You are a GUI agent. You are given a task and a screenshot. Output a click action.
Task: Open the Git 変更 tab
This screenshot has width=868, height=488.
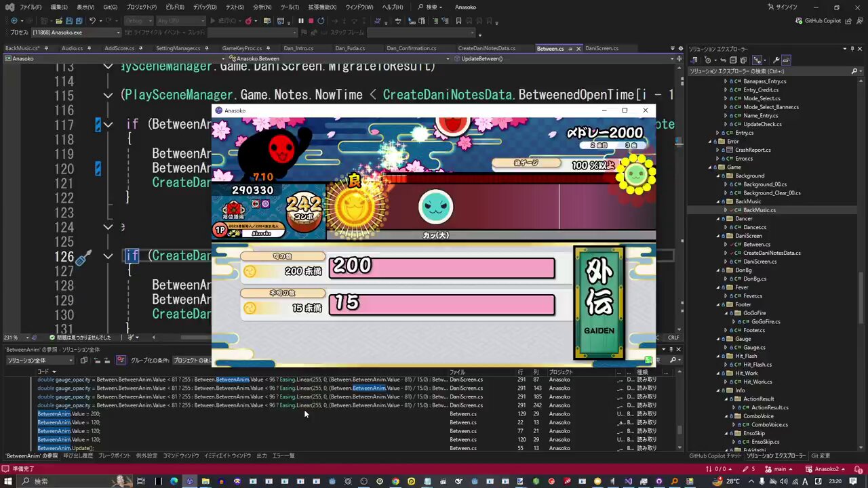[821, 456]
